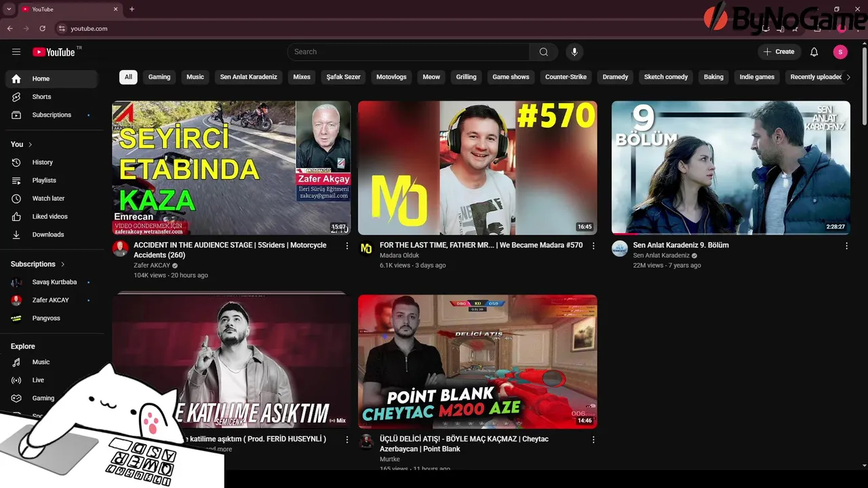Go back in browser
Screen dimensions: 868x488
click(x=9, y=28)
